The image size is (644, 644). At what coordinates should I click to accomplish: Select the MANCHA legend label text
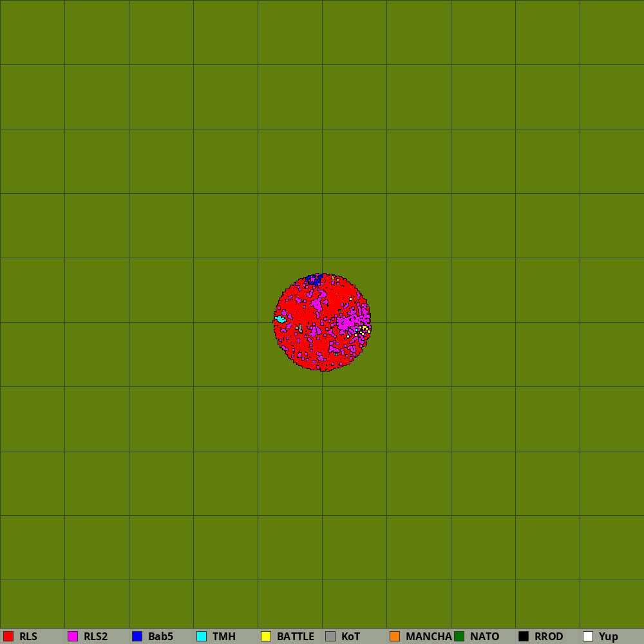(429, 636)
